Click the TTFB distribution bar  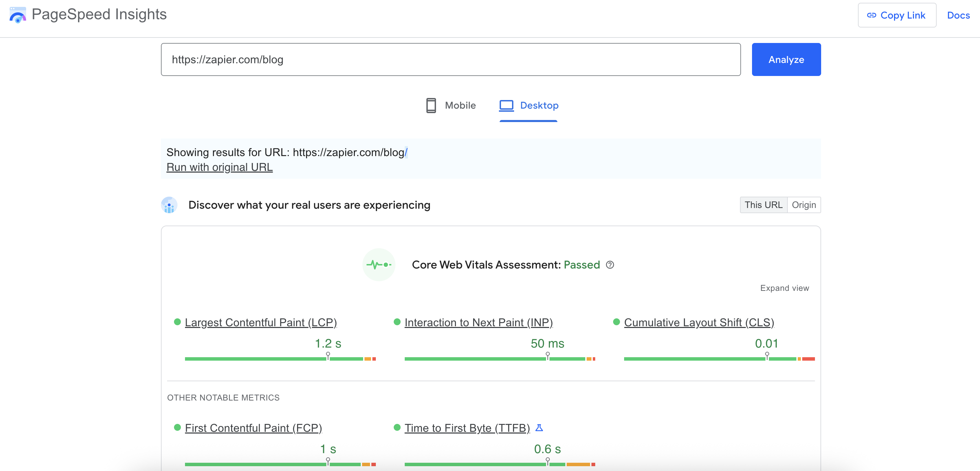[500, 464]
